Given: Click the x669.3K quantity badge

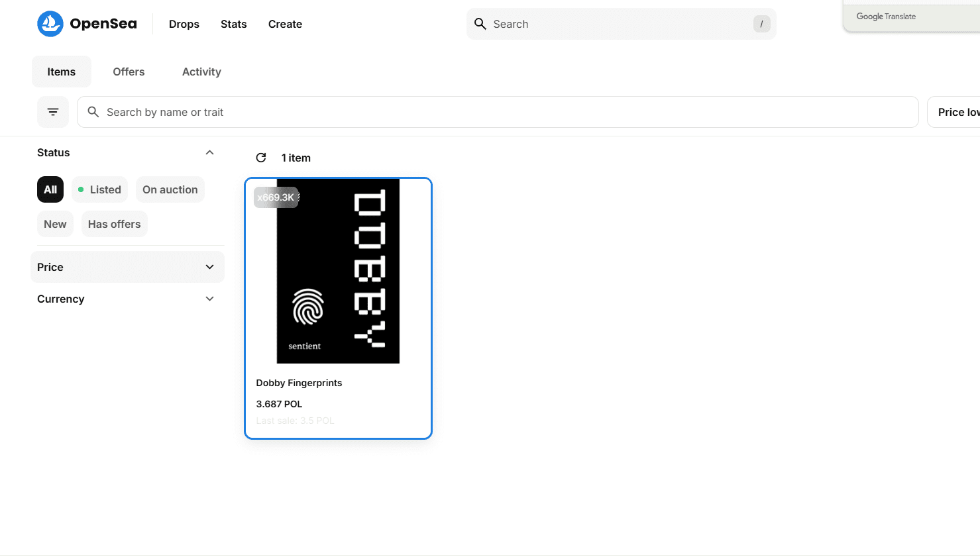Looking at the screenshot, I should click(x=276, y=197).
